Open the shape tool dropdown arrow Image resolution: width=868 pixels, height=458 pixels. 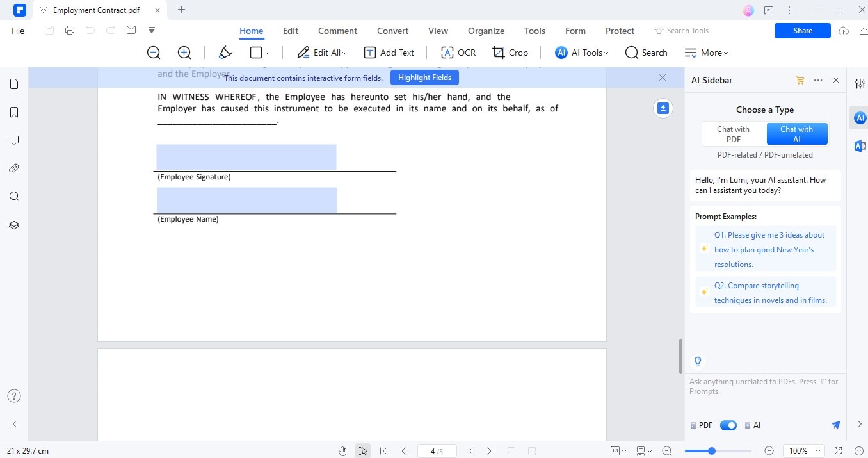[268, 53]
